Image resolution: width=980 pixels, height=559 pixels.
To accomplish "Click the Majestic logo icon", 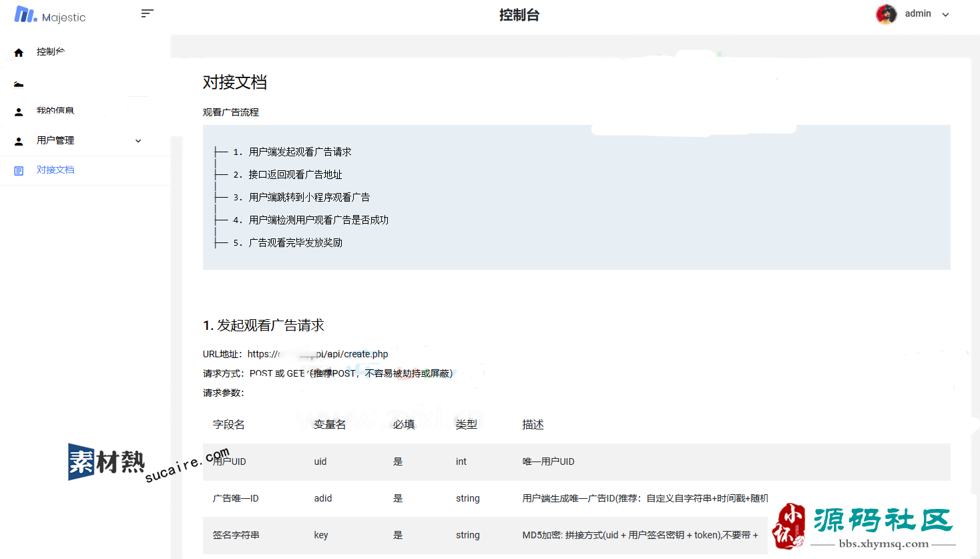I will [x=25, y=15].
